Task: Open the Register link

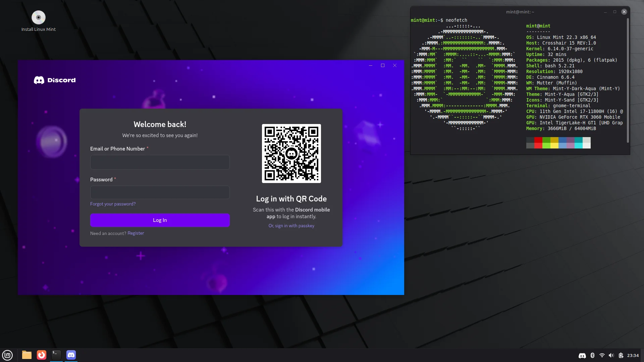Action: (x=136, y=233)
